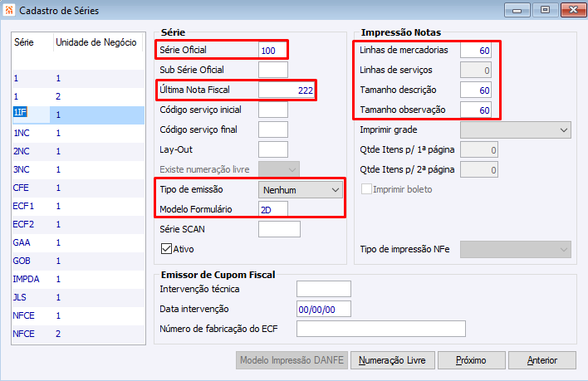
Task: Click the Anterior button
Action: coord(541,360)
